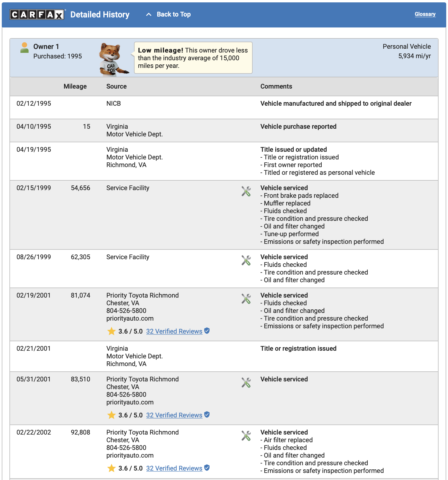The width and height of the screenshot is (448, 480).
Task: Click the CARFAX logo in header
Action: click(37, 14)
